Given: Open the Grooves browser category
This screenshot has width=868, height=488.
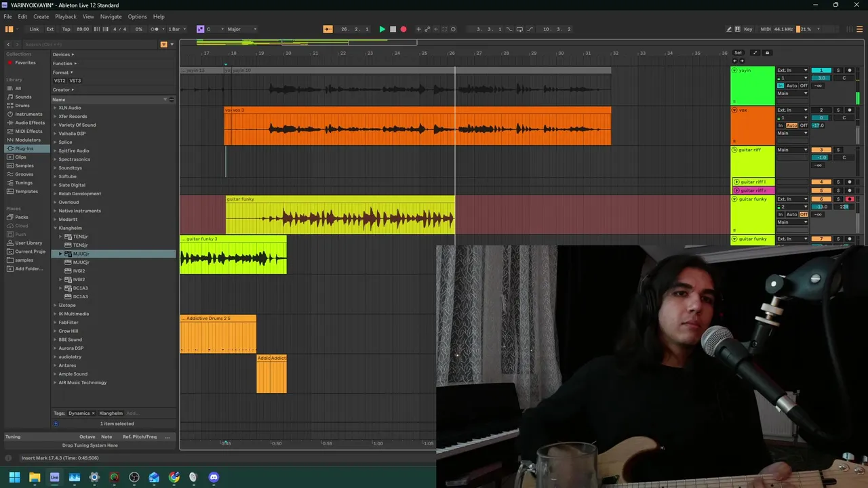Looking at the screenshot, I should click(x=24, y=174).
